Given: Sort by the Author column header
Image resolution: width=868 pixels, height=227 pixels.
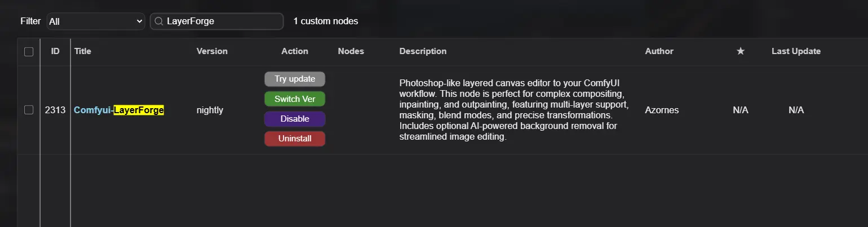Looking at the screenshot, I should click(659, 51).
